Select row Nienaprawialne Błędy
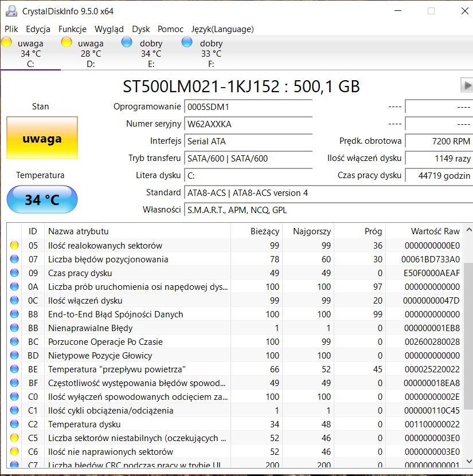This screenshot has height=476, width=473. (235, 328)
